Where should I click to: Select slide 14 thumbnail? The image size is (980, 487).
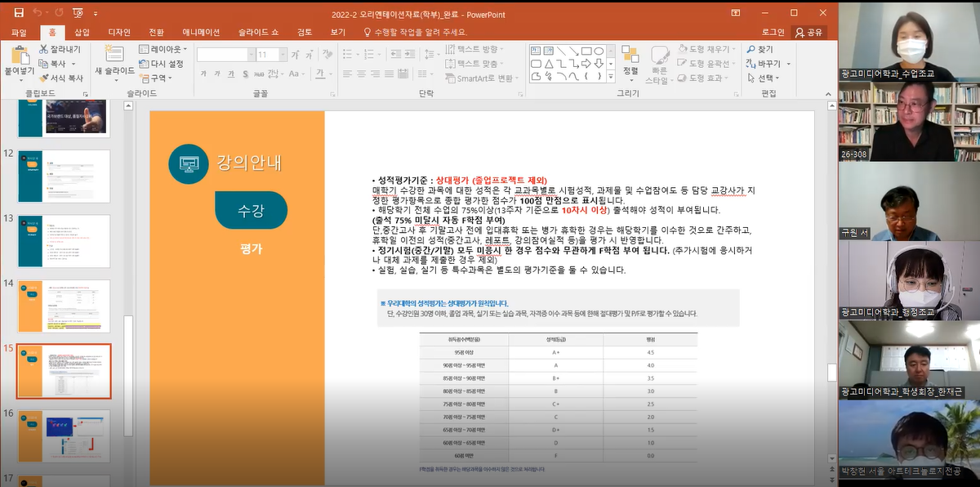pyautogui.click(x=64, y=306)
